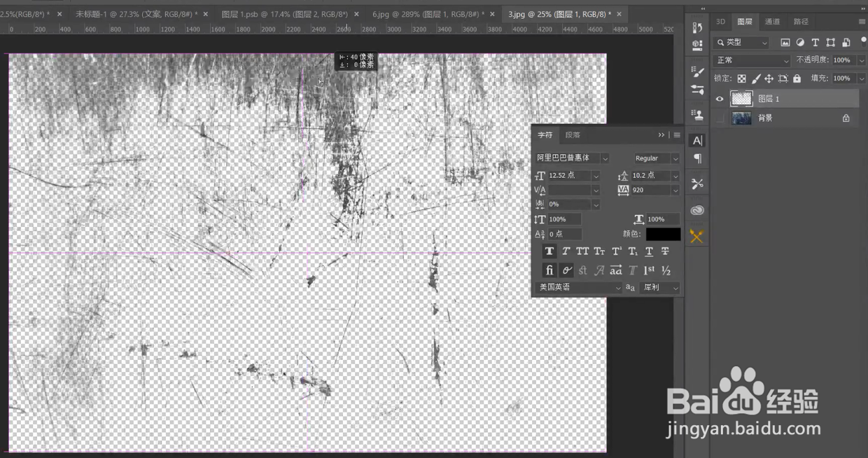Lock layer position with move icon
868x458 pixels.
click(769, 78)
